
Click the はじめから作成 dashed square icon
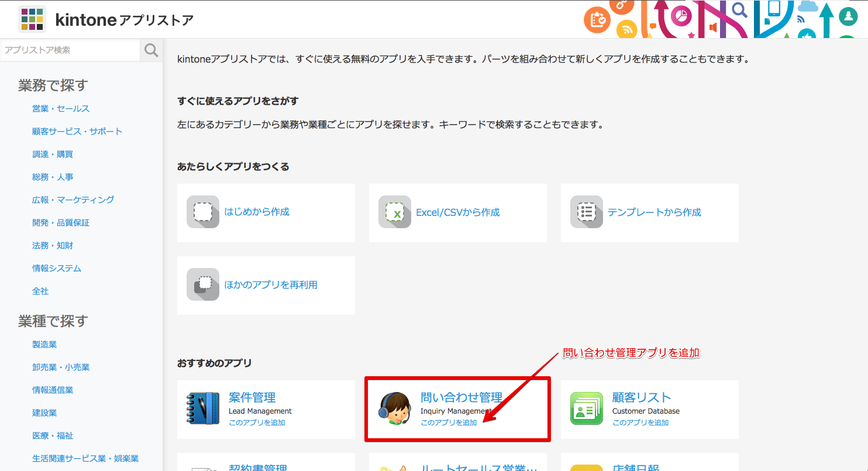[x=203, y=212]
